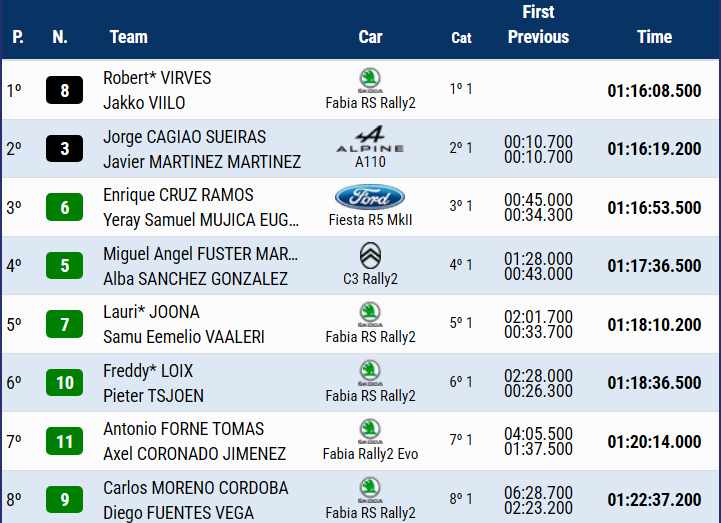
Task: Click green car number 10 badge
Action: pyautogui.click(x=65, y=383)
